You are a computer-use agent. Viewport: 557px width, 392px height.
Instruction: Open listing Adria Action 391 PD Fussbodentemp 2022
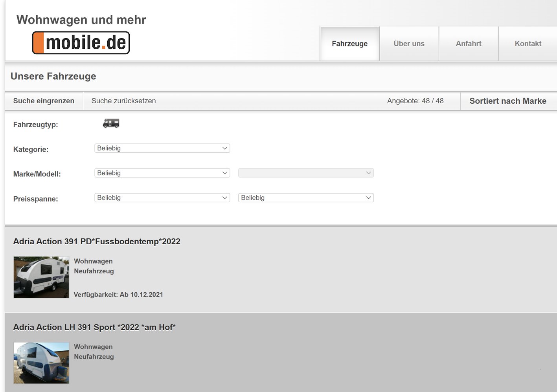pos(97,242)
